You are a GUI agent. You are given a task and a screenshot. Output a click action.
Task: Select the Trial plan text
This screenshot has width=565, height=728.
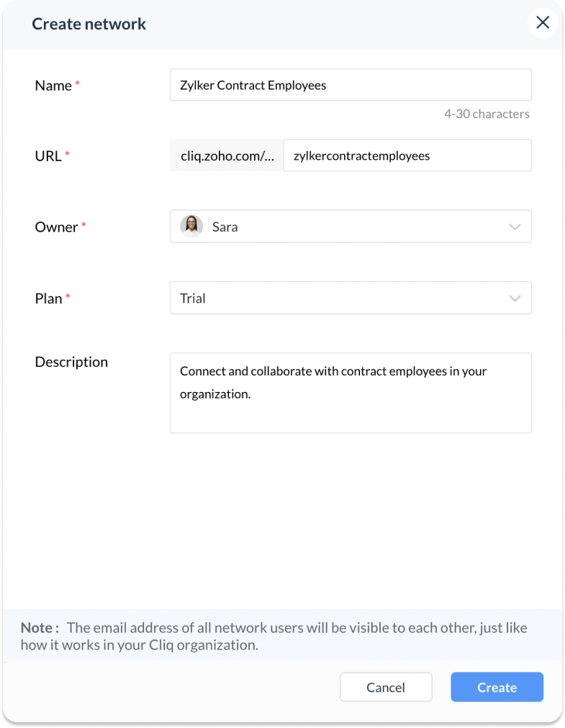(193, 299)
